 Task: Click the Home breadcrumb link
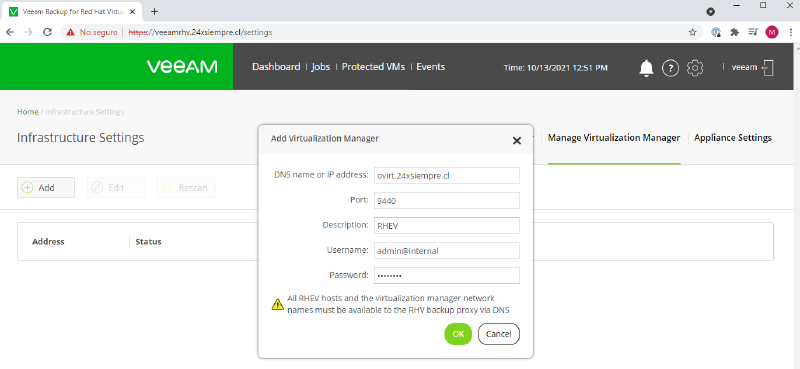click(28, 112)
